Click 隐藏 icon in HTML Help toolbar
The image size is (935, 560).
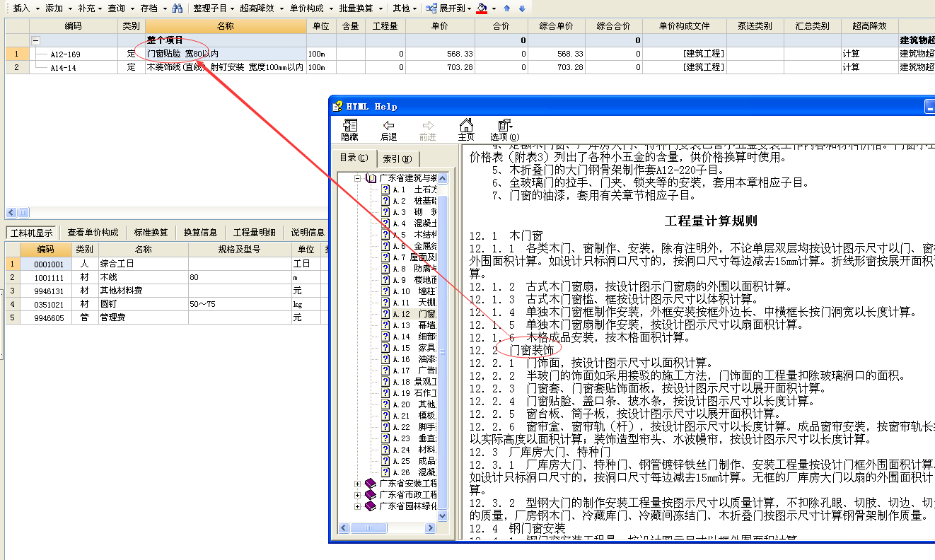point(349,126)
